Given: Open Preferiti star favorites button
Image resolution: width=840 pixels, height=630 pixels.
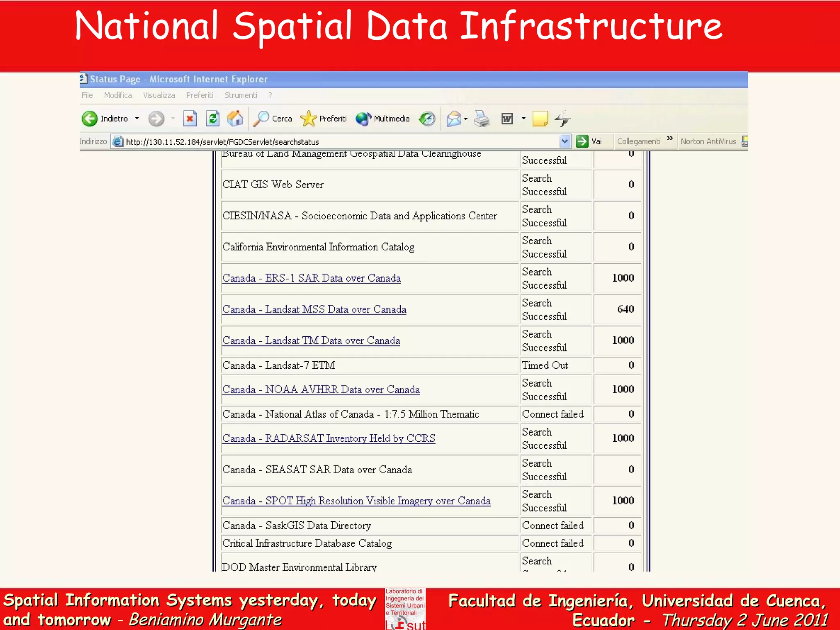Looking at the screenshot, I should pyautogui.click(x=323, y=119).
